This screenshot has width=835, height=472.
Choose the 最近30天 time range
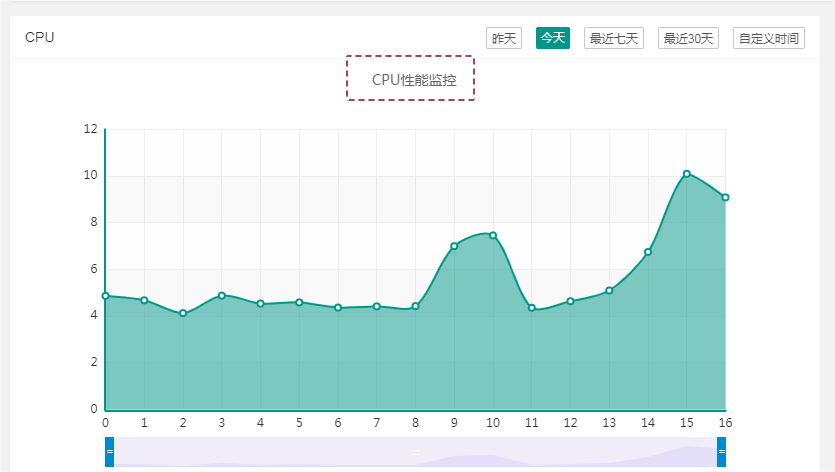pyautogui.click(x=688, y=38)
